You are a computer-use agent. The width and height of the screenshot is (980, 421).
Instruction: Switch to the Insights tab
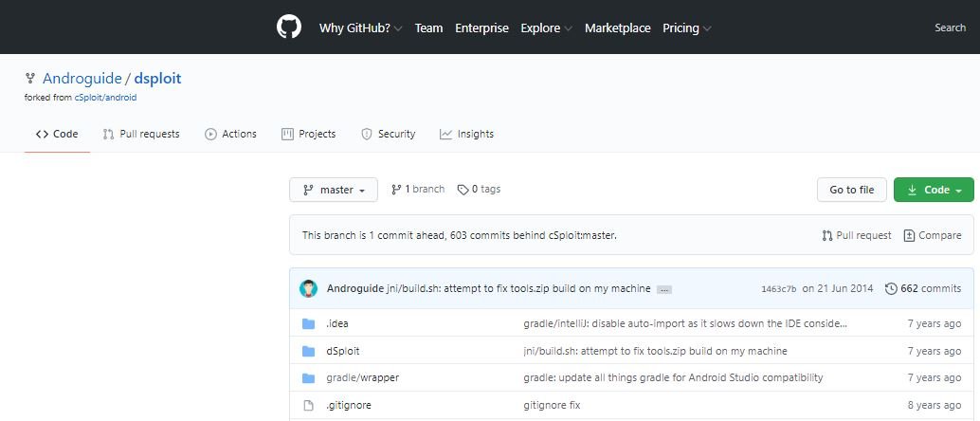click(466, 134)
